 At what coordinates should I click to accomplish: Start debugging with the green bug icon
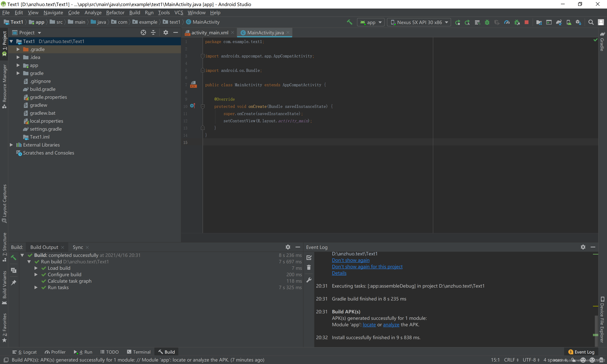tap(487, 22)
